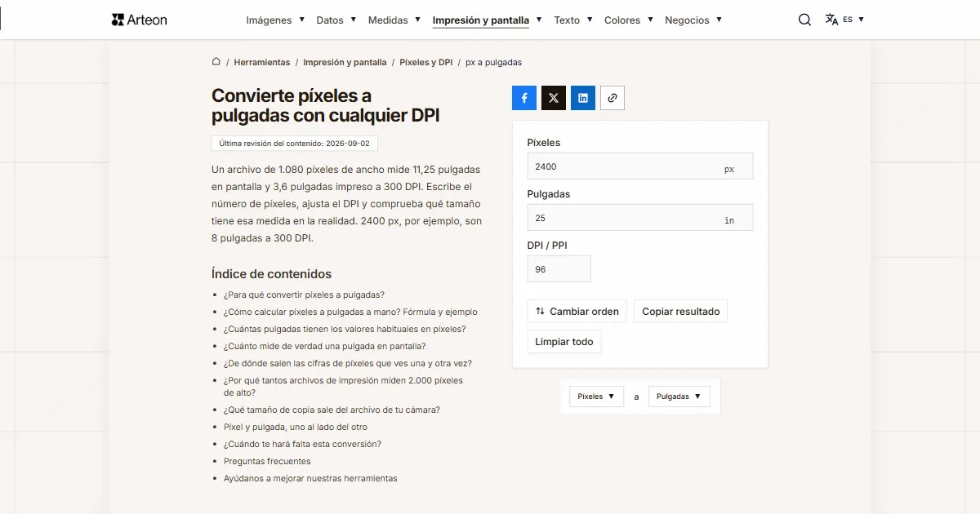The height and width of the screenshot is (514, 980).
Task: Open the search icon
Action: point(804,20)
